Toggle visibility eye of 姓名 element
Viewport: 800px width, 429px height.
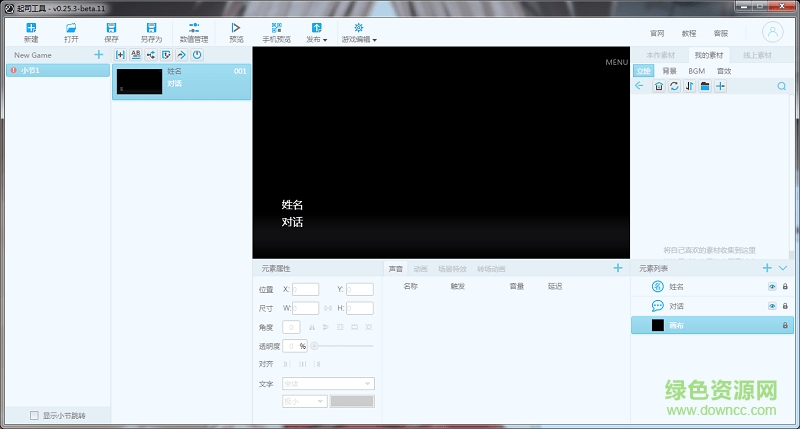coord(771,287)
